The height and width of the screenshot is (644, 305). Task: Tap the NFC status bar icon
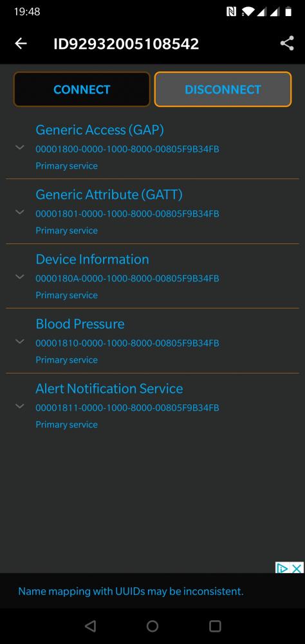click(232, 12)
